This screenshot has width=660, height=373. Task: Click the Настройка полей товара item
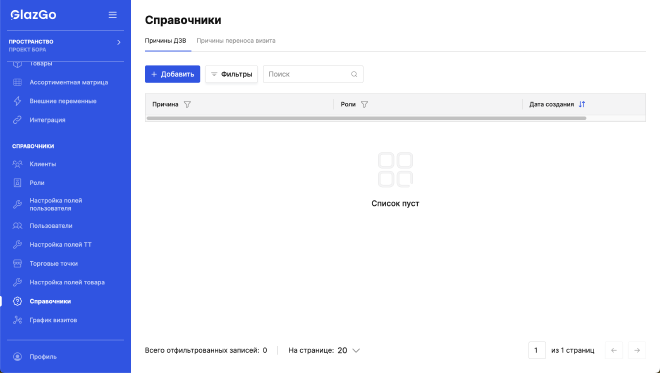click(67, 282)
